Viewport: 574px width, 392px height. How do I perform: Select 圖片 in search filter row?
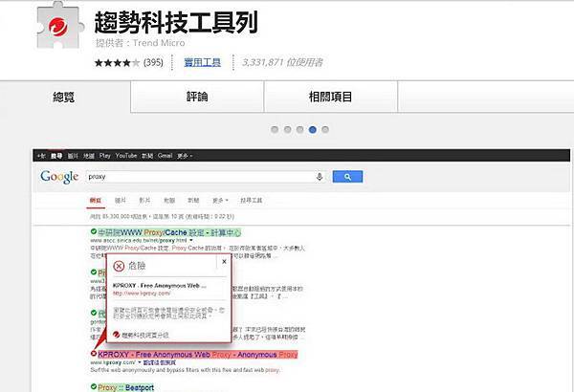tap(121, 200)
